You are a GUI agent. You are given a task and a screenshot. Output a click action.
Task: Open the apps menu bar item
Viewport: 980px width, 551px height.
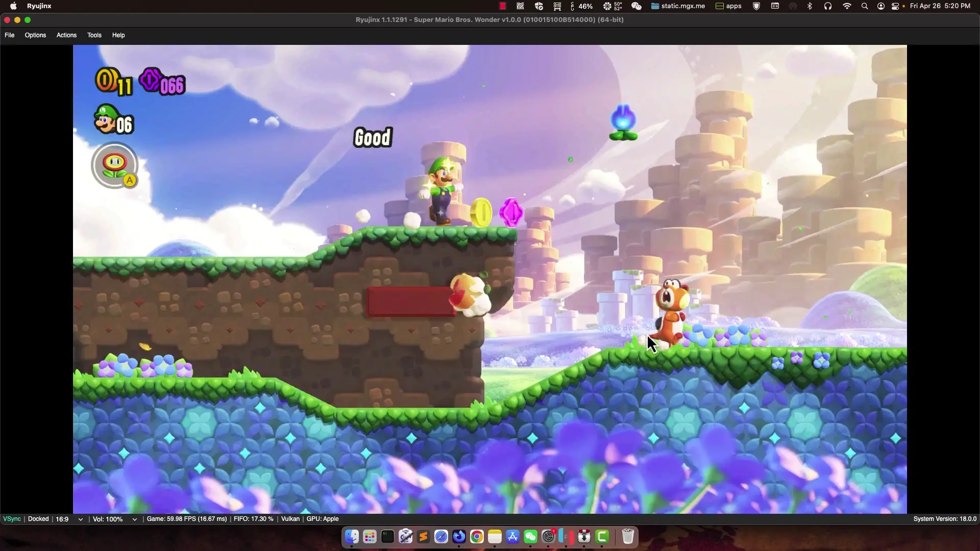pos(728,6)
